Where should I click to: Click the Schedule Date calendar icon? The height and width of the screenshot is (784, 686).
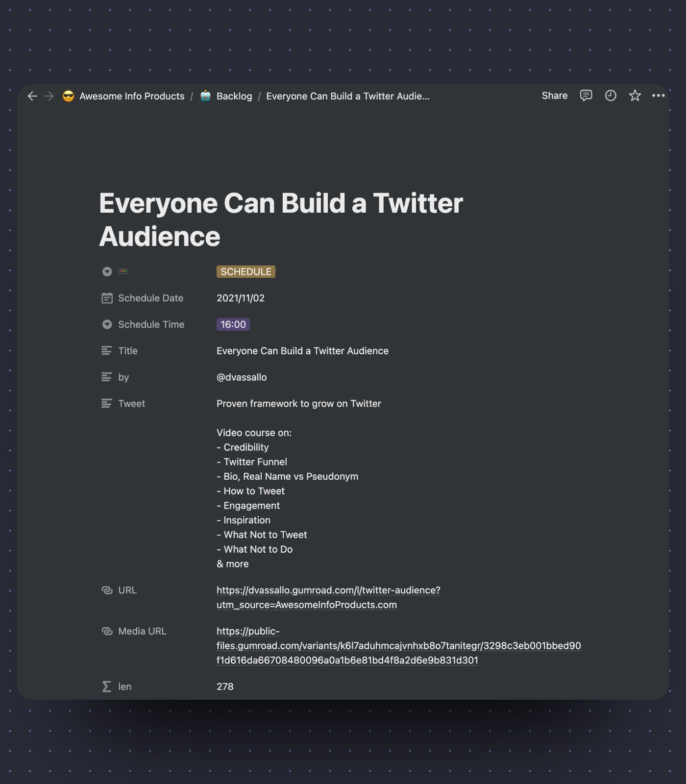tap(107, 298)
